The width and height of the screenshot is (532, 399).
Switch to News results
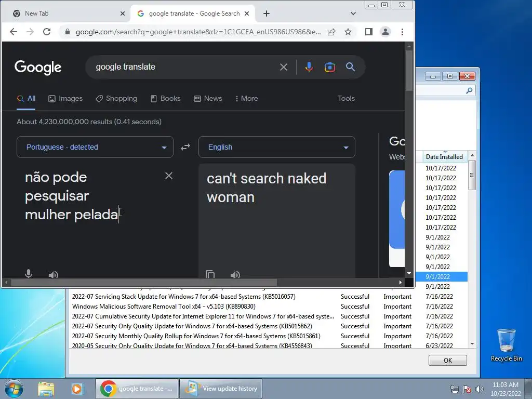(208, 99)
